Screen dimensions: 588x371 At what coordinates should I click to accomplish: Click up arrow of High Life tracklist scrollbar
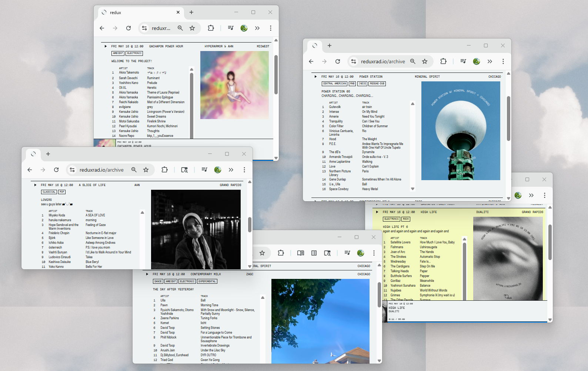pyautogui.click(x=464, y=239)
